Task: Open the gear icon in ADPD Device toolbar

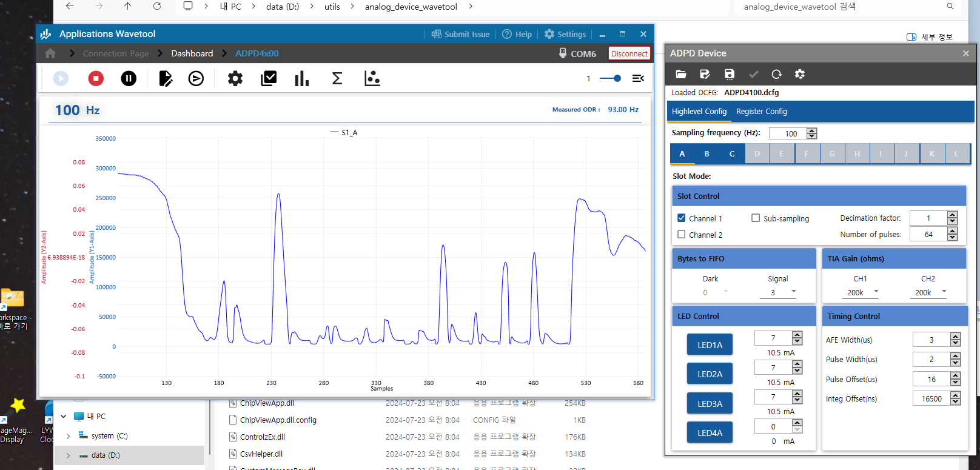Action: point(800,74)
